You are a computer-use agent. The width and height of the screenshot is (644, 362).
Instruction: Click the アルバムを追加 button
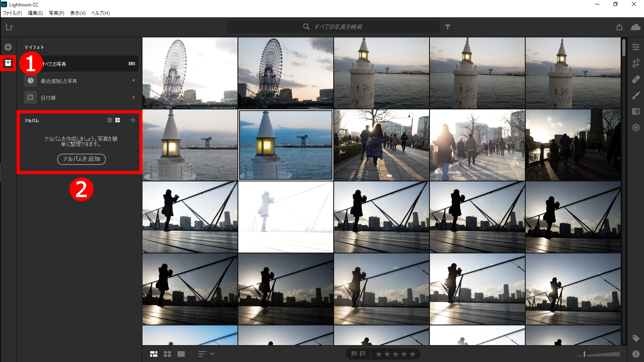pos(81,159)
